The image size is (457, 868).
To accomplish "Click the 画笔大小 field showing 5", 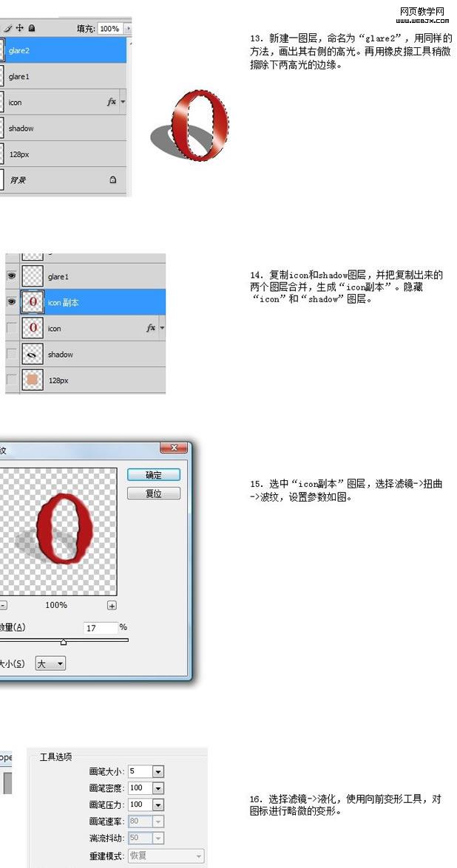I will click(140, 771).
